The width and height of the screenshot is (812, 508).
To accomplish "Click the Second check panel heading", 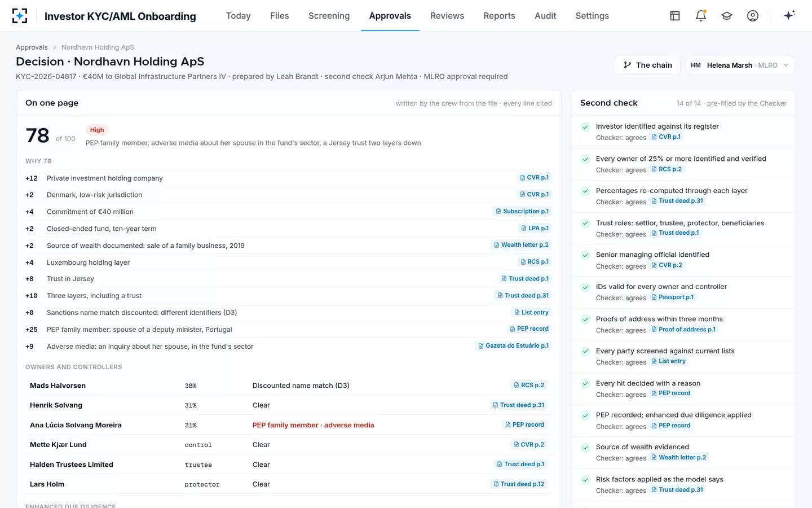I will pos(609,103).
